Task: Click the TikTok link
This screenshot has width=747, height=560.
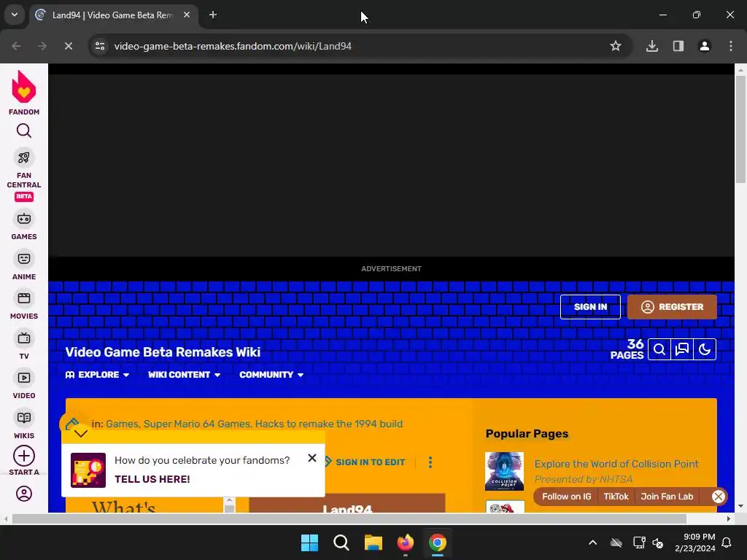Action: coord(616,496)
